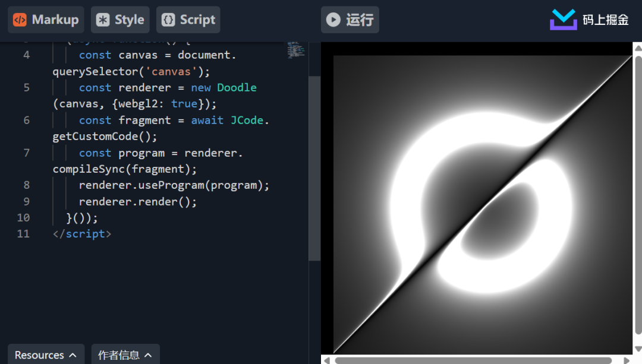Click the Script braces icon
This screenshot has width=642, height=364.
pos(168,20)
